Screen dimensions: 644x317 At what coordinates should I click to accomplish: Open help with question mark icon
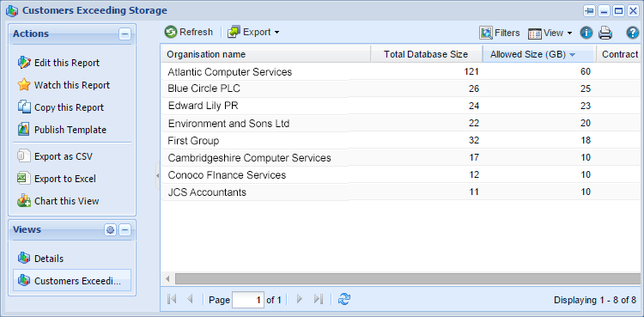[x=633, y=33]
